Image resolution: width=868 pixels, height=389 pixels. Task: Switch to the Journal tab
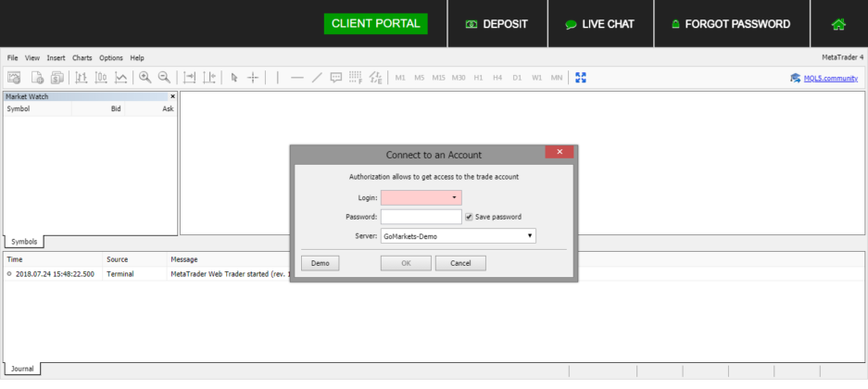[x=22, y=369]
